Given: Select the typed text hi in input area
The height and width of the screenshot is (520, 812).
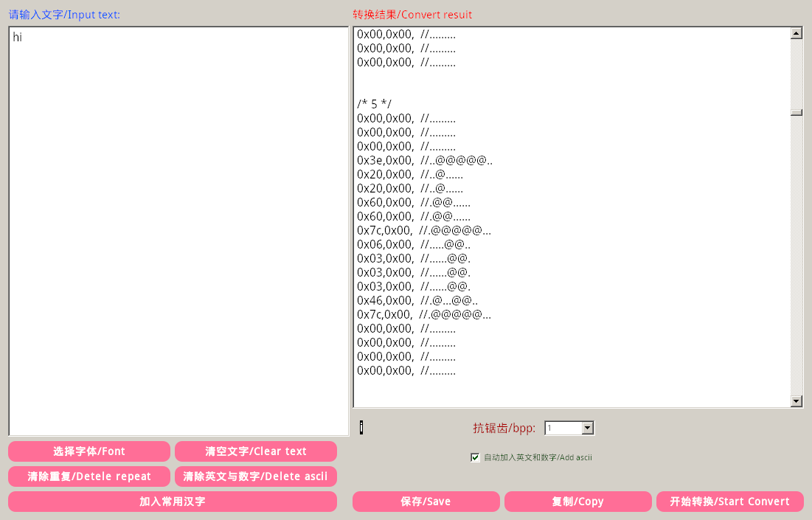Looking at the screenshot, I should click(16, 38).
